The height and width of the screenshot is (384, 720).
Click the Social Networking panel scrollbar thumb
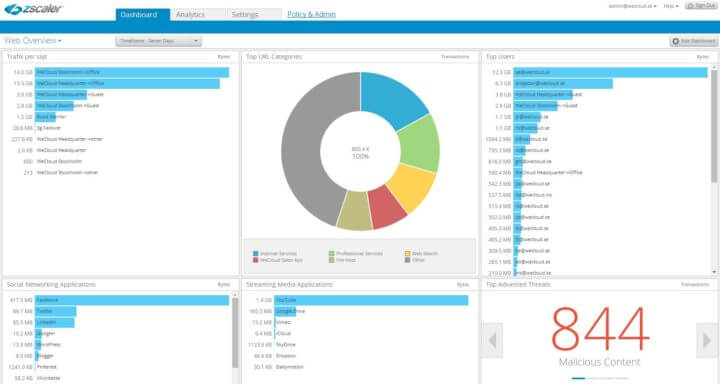click(235, 333)
